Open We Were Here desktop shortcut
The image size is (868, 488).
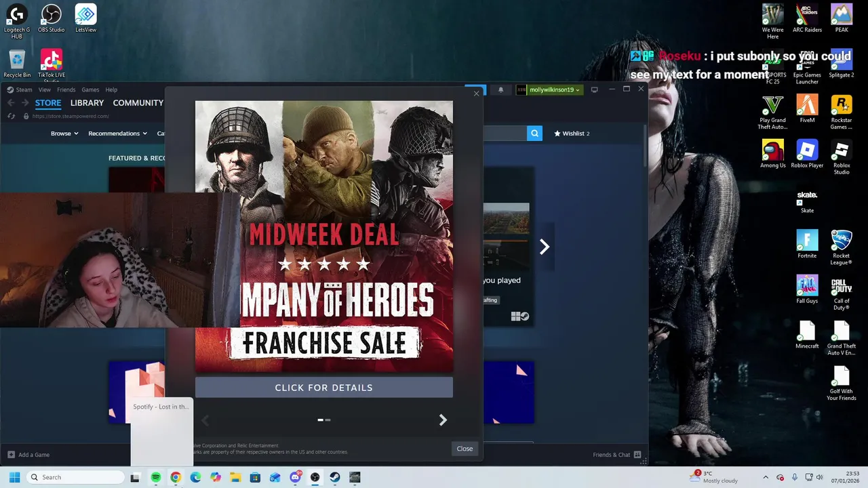coord(772,21)
